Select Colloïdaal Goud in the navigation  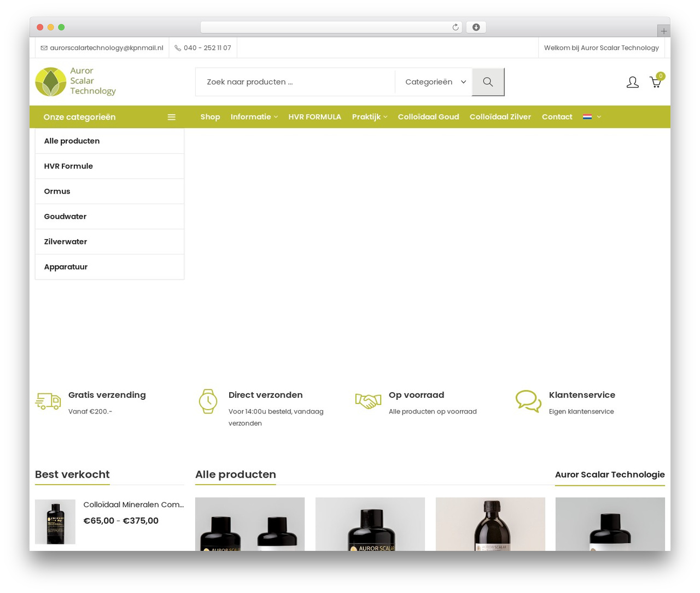[x=428, y=117]
